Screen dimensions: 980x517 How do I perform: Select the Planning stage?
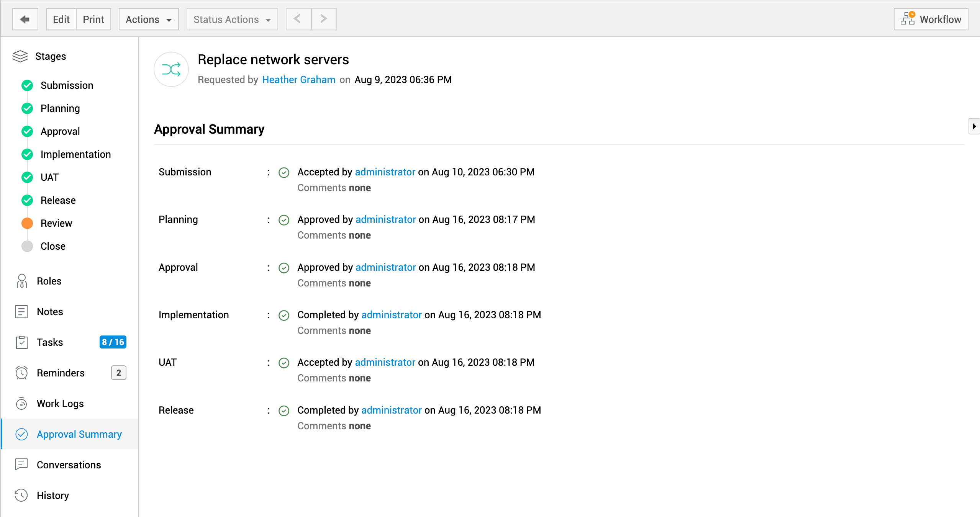click(60, 108)
